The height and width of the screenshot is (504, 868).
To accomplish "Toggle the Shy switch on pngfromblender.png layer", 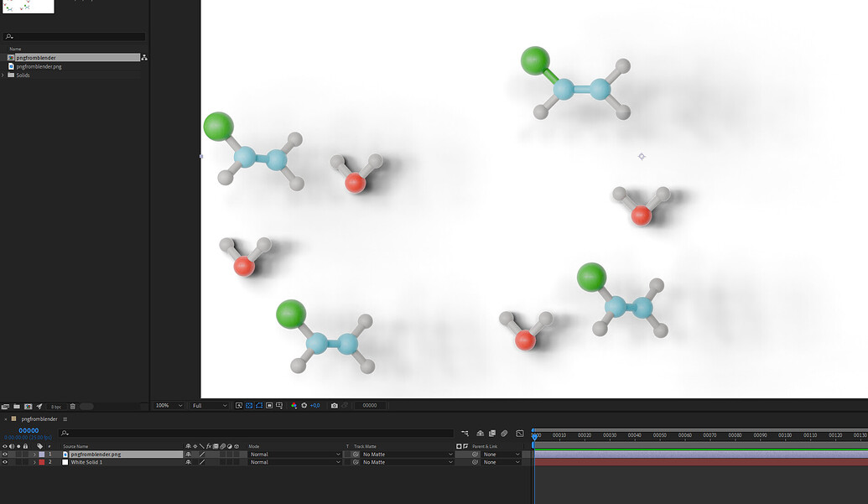I will [188, 455].
